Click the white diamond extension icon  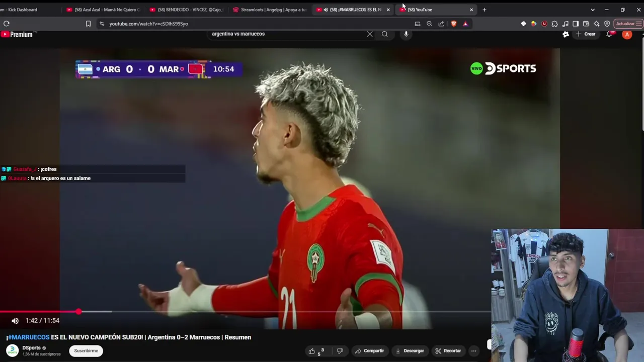pos(523,24)
